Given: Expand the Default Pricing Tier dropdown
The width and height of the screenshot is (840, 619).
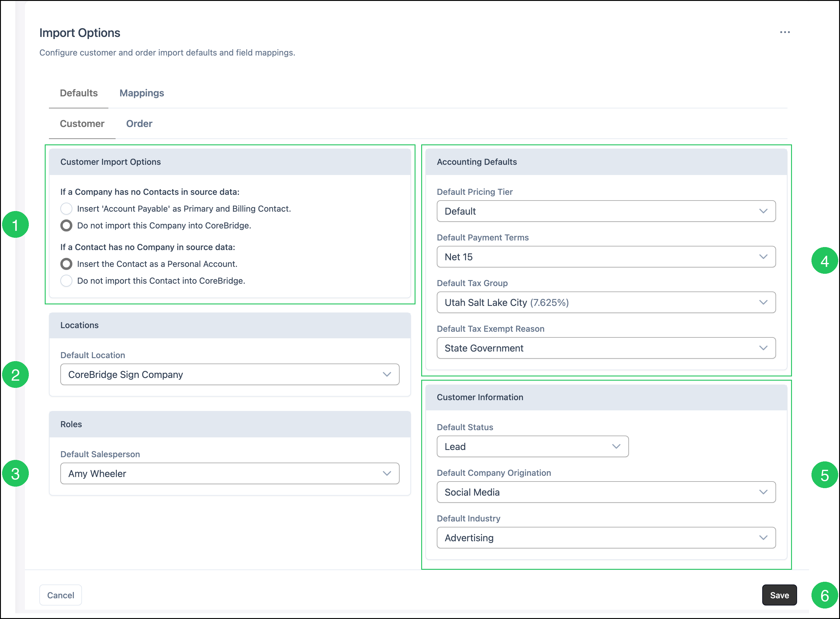Looking at the screenshot, I should [x=606, y=211].
